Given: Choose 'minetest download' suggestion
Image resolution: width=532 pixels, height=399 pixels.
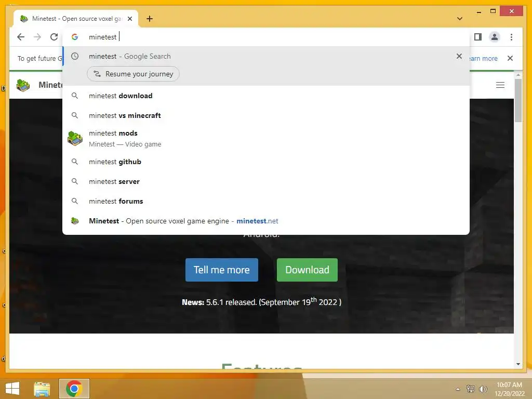Looking at the screenshot, I should (266, 96).
